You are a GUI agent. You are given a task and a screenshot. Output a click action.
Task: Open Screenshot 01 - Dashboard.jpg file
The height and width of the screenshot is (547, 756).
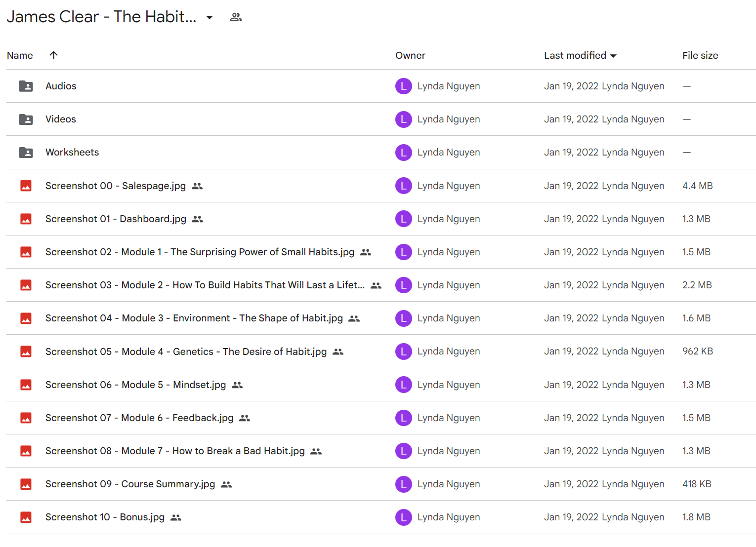[x=116, y=219]
